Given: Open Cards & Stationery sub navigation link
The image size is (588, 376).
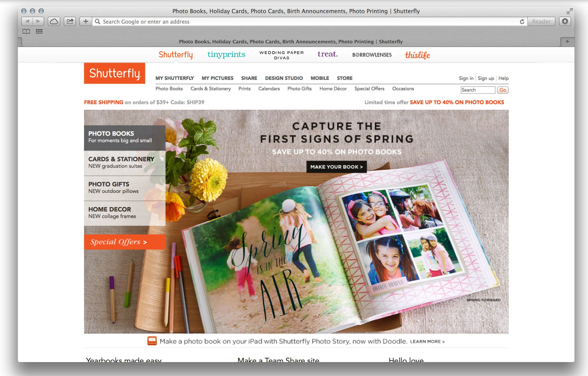Looking at the screenshot, I should coord(211,89).
